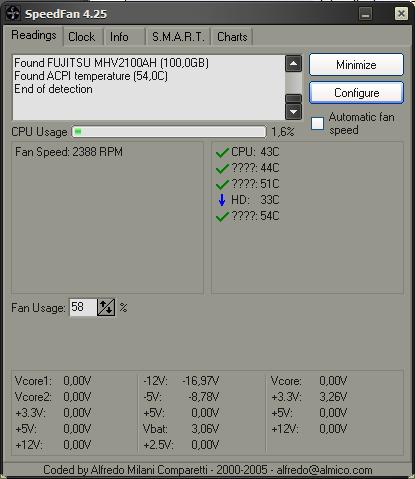Click the SpeedFan fan icon in title bar
This screenshot has height=479, width=415.
coord(13,14)
